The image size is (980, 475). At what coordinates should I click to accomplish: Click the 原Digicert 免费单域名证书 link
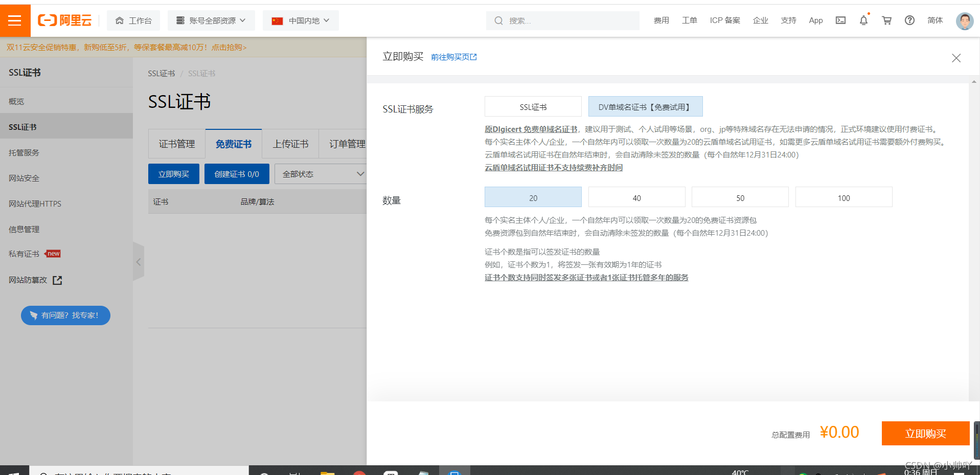point(531,129)
